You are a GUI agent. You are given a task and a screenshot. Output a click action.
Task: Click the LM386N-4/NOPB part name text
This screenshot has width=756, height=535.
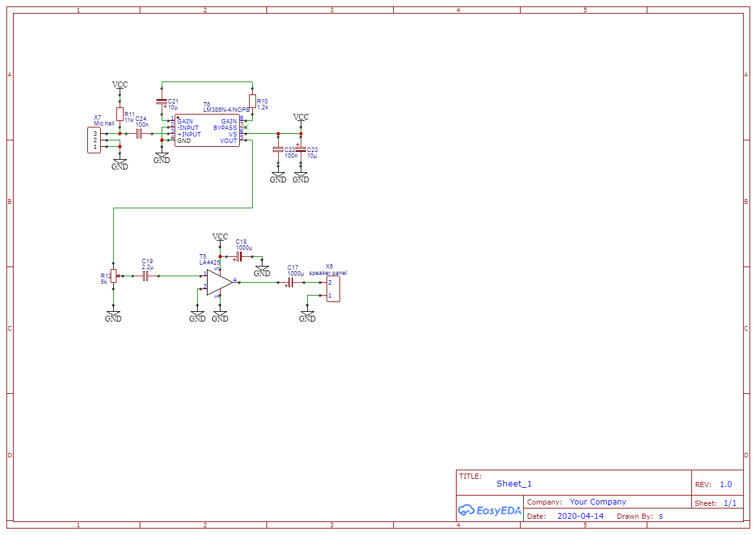tap(226, 110)
